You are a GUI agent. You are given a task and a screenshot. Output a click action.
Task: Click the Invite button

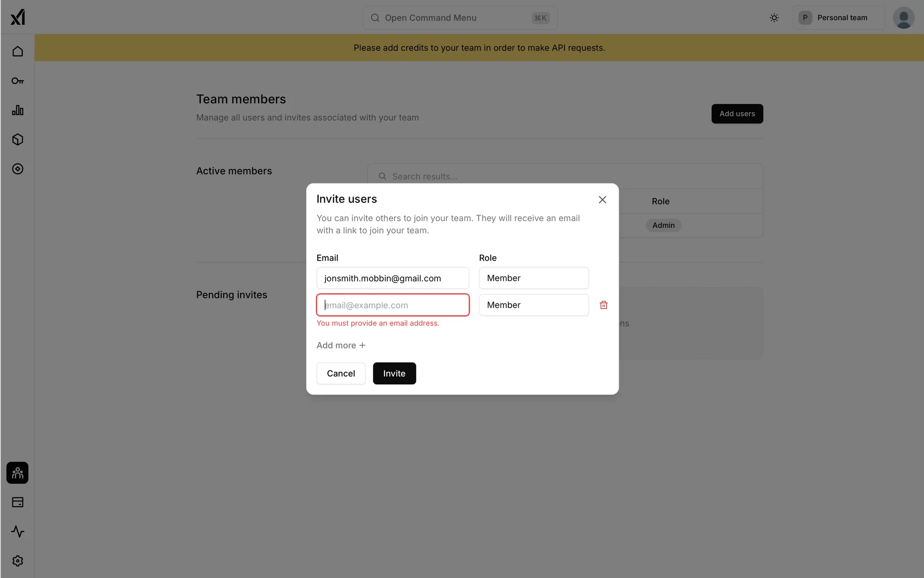tap(394, 373)
